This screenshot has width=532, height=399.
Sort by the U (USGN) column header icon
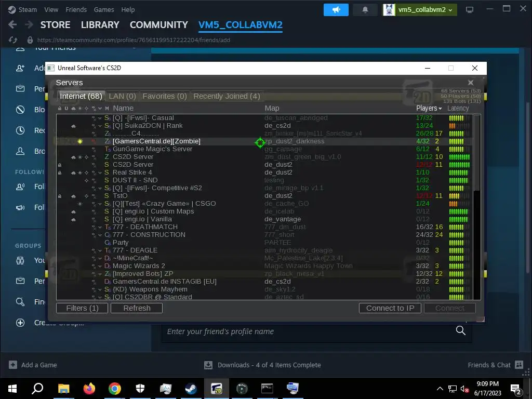[x=66, y=109]
